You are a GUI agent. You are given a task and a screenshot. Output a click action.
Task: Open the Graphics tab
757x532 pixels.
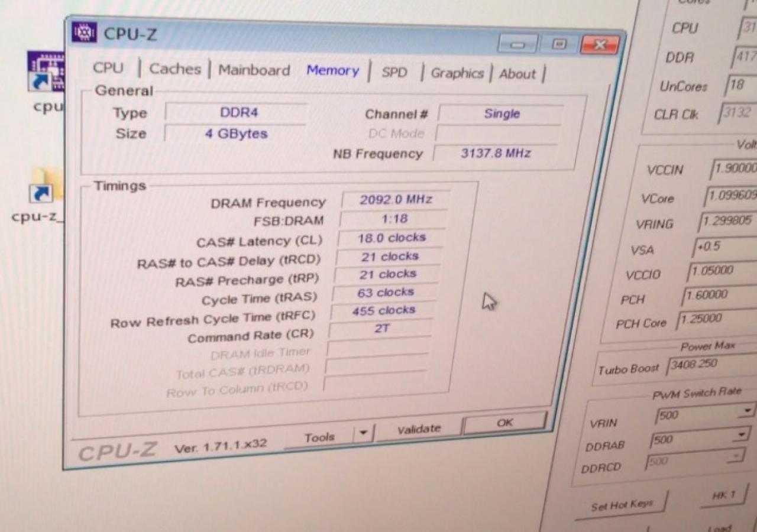[457, 73]
